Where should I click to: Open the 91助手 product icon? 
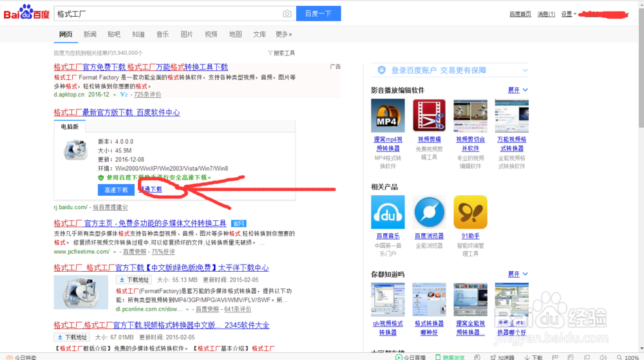point(470,212)
